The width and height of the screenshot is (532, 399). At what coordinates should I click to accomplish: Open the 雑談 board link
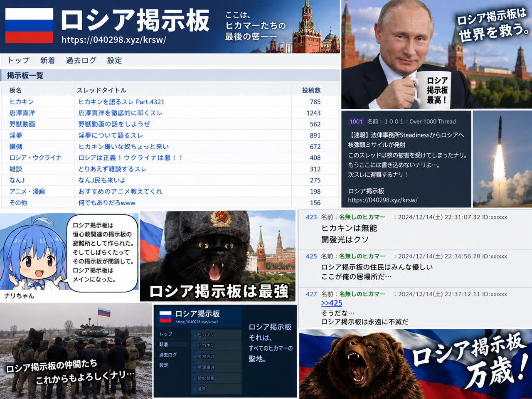point(16,169)
